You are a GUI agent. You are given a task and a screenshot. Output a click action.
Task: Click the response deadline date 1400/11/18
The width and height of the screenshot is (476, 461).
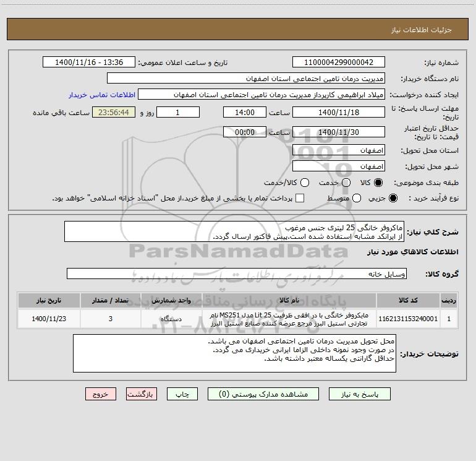pos(339,113)
